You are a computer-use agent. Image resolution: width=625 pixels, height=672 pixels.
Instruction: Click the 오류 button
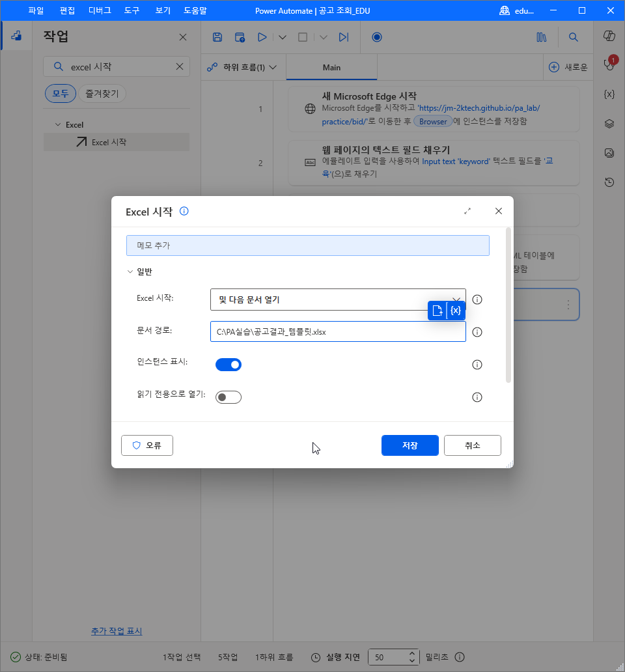pos(147,445)
